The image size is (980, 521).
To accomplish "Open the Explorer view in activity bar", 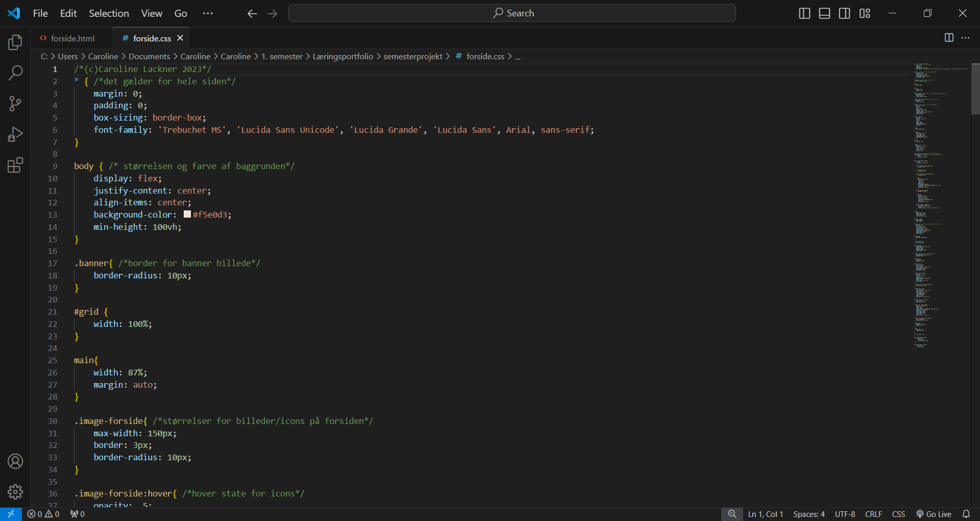I will click(15, 42).
